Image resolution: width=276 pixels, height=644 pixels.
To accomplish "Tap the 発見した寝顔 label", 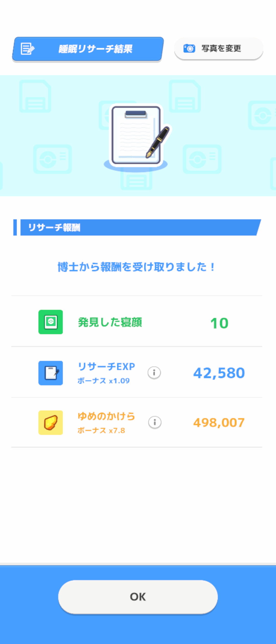I will point(110,322).
